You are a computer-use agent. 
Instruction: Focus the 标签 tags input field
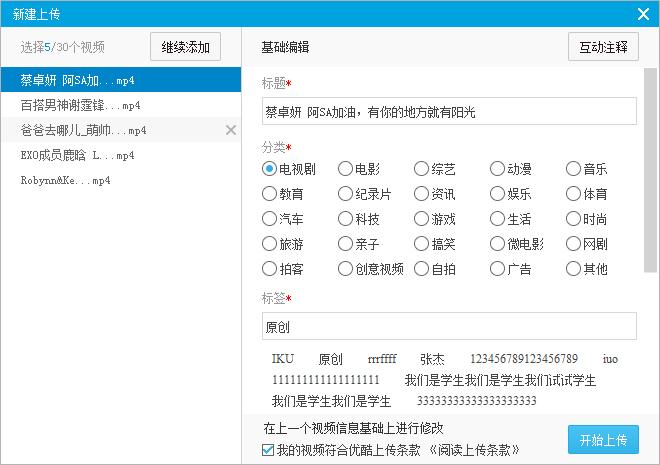(448, 327)
